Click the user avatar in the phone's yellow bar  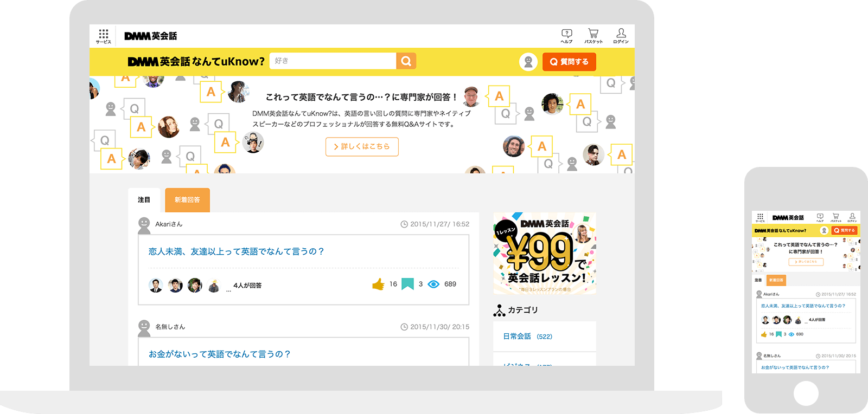tap(824, 230)
